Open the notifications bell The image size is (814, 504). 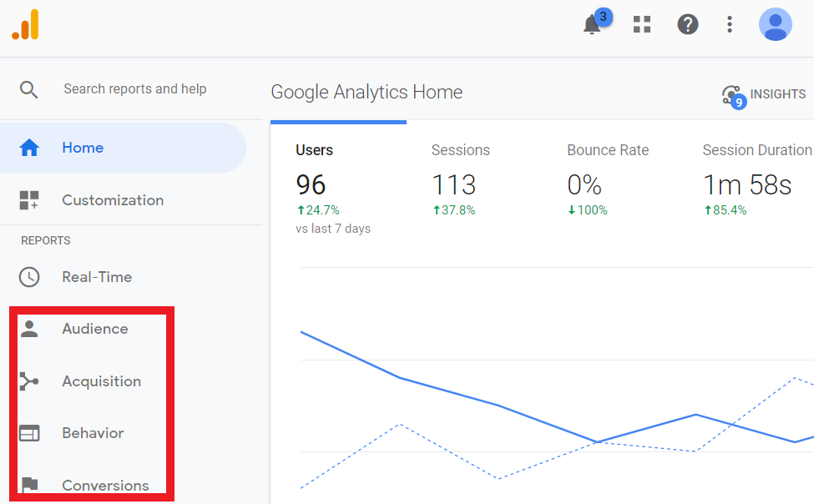[592, 25]
